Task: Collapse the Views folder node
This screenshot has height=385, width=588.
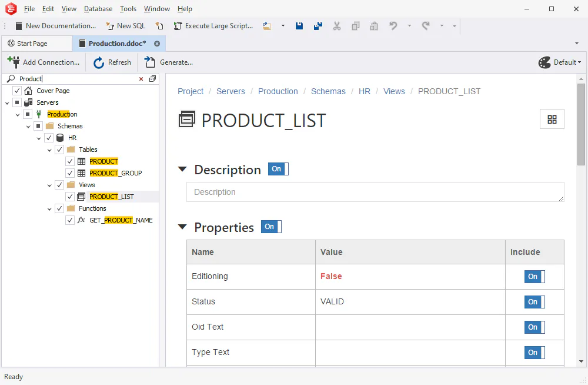Action: click(49, 185)
